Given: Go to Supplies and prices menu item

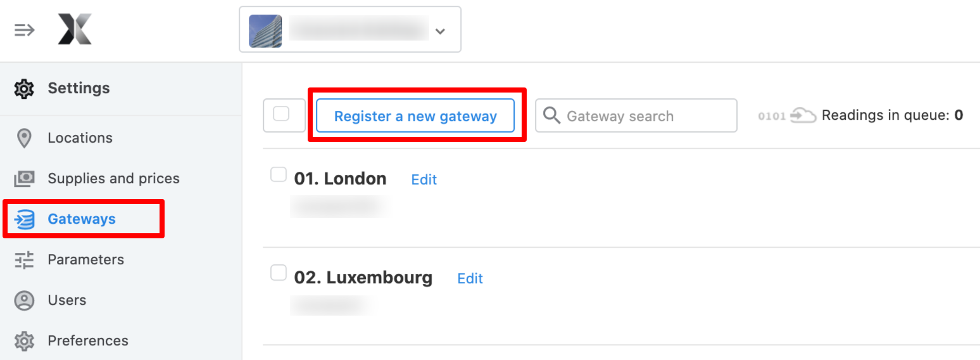Looking at the screenshot, I should (113, 179).
